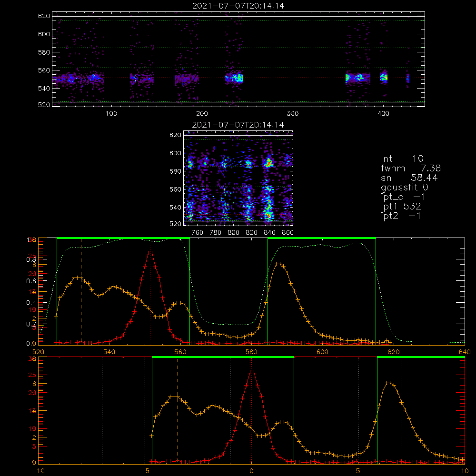Click the timestamp title above the top spectrogram
Screen dimensions: 476x476
pyautogui.click(x=238, y=6)
